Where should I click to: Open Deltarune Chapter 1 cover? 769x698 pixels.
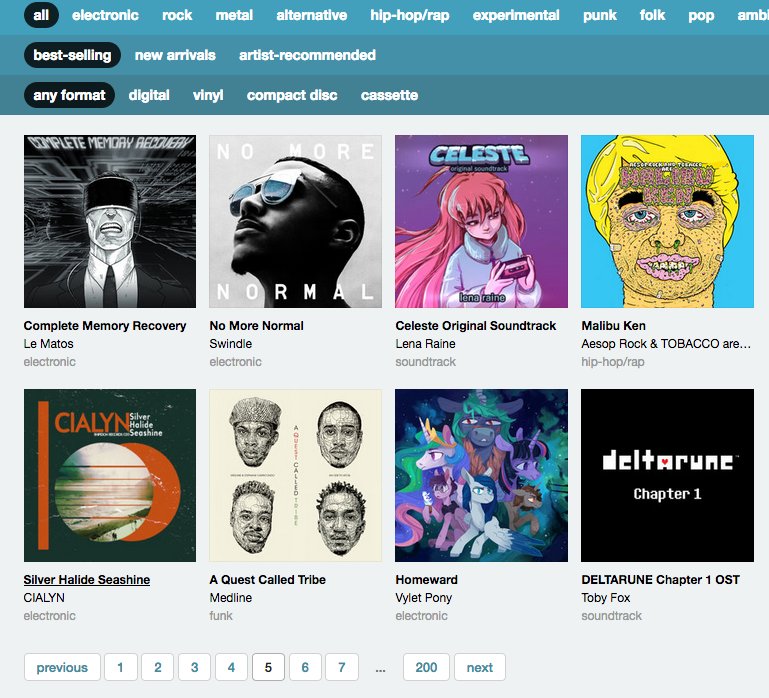coord(667,475)
